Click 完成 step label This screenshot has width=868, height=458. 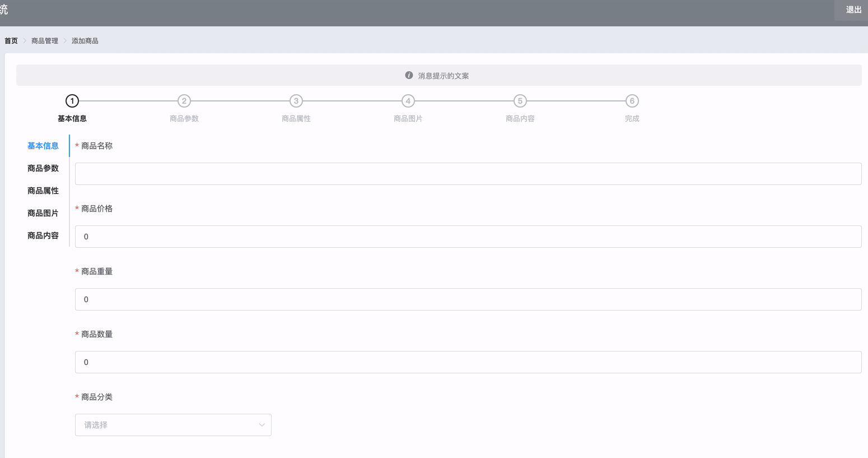632,118
